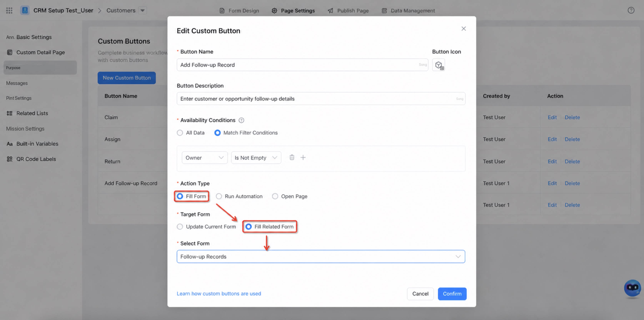Open the apps grid launcher icon
The height and width of the screenshot is (320, 644).
tap(9, 11)
